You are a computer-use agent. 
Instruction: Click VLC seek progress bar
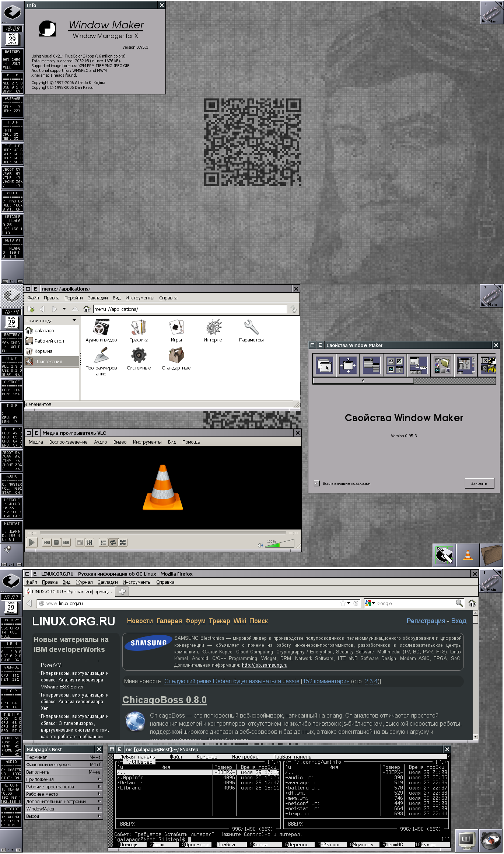163,532
